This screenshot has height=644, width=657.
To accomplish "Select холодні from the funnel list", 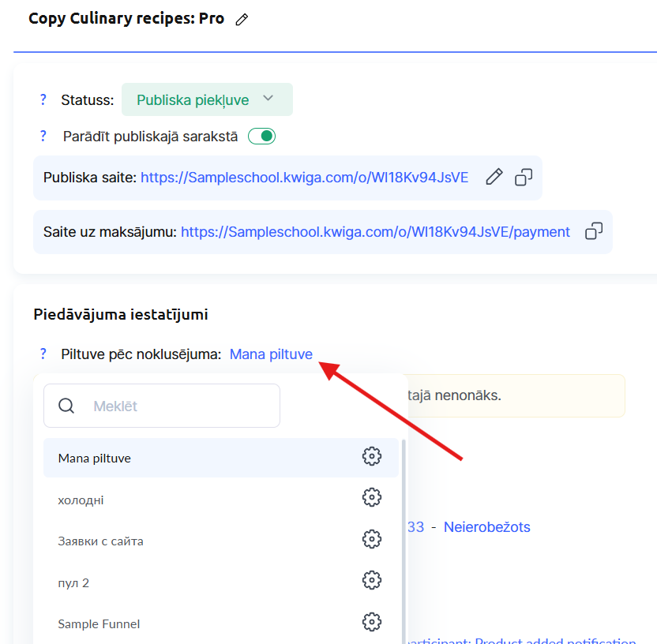I will click(x=81, y=500).
